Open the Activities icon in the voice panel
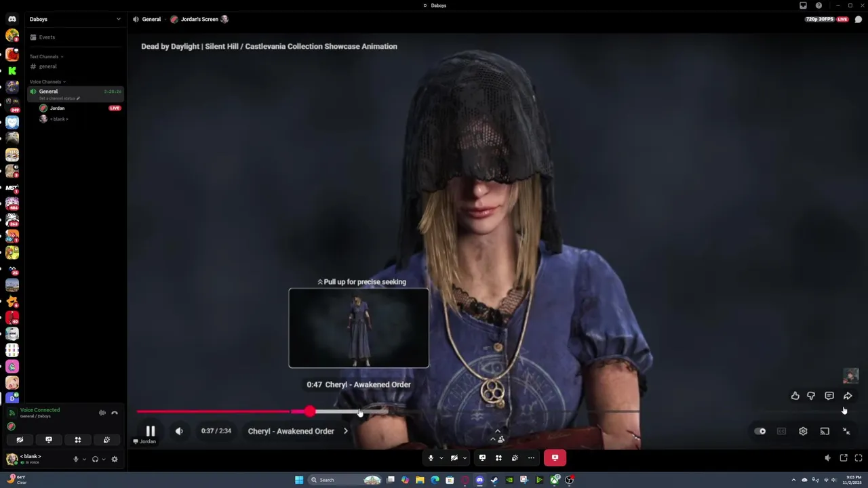 coord(78,440)
